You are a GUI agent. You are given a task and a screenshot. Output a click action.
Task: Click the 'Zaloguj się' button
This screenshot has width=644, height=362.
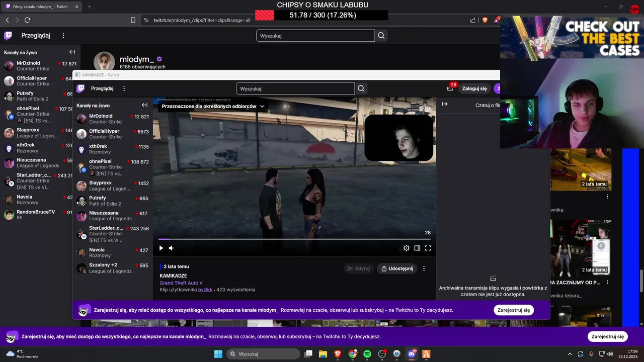pos(474,88)
